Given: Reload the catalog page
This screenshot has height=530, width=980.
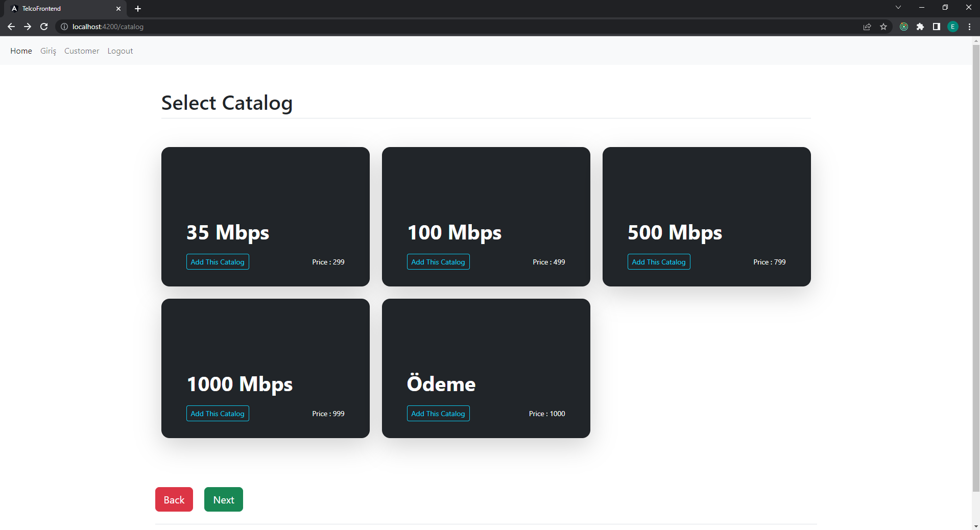Looking at the screenshot, I should (44, 27).
